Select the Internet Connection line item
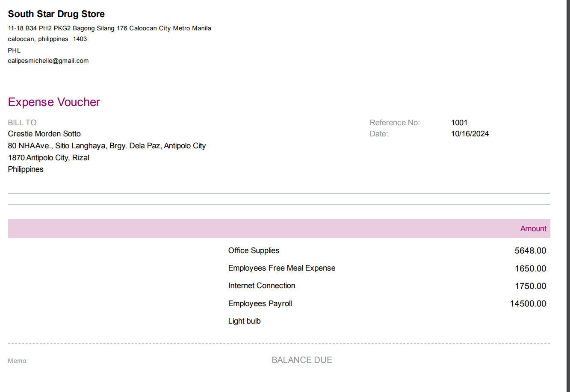570x392 pixels. click(x=261, y=286)
